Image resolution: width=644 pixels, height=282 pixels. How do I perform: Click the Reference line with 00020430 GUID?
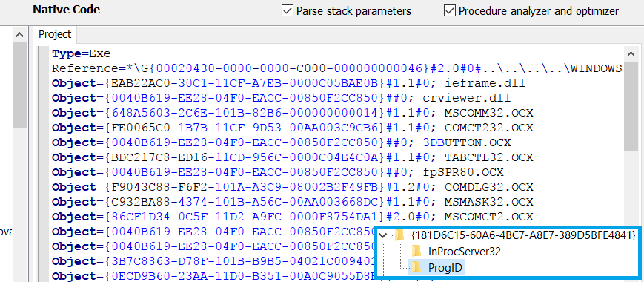pyautogui.click(x=336, y=69)
